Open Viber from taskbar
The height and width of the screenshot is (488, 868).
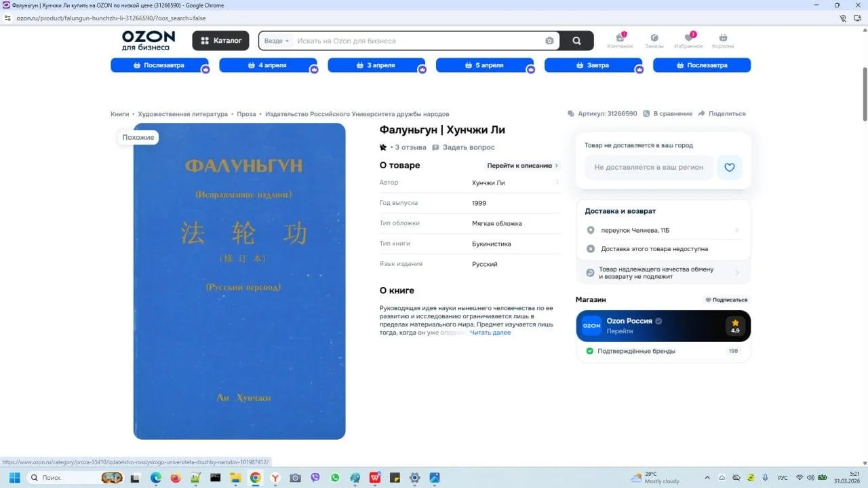pos(315,478)
